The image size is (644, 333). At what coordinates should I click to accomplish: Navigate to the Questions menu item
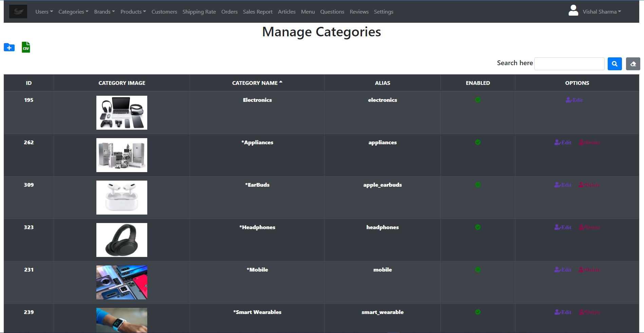point(332,12)
